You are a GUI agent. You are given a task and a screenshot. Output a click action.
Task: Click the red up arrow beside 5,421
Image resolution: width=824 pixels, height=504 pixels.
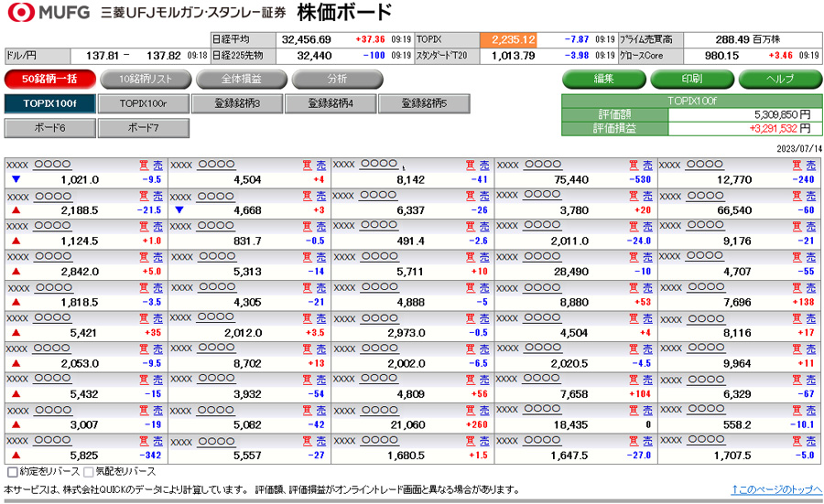point(16,333)
